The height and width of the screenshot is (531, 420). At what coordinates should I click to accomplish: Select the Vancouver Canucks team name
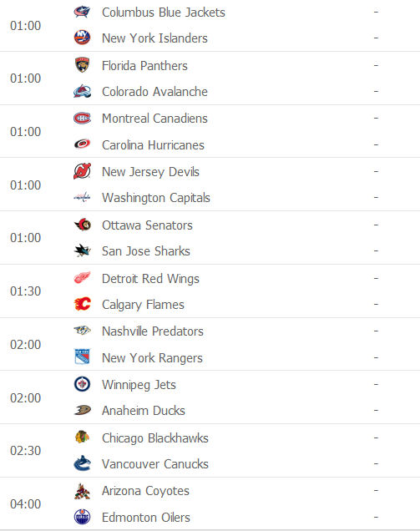[155, 464]
